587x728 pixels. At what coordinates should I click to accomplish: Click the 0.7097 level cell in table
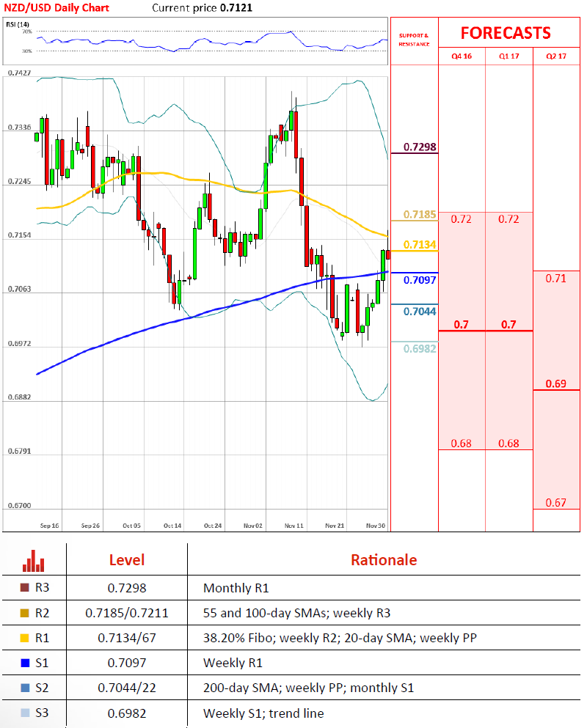(x=127, y=663)
